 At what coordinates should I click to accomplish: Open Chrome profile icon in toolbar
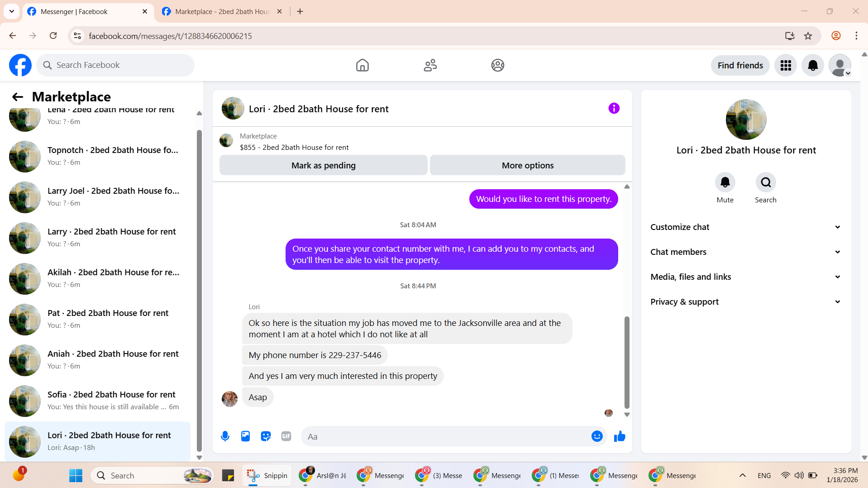click(x=836, y=36)
